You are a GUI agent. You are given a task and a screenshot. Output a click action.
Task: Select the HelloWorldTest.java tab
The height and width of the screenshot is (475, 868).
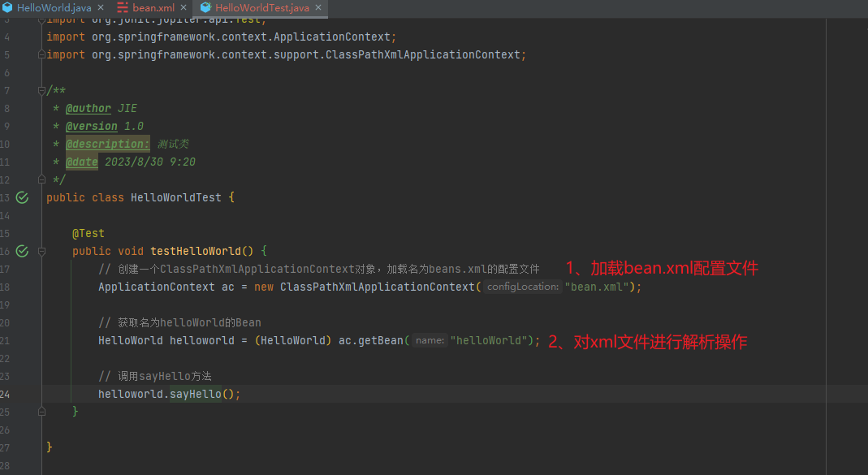261,8
